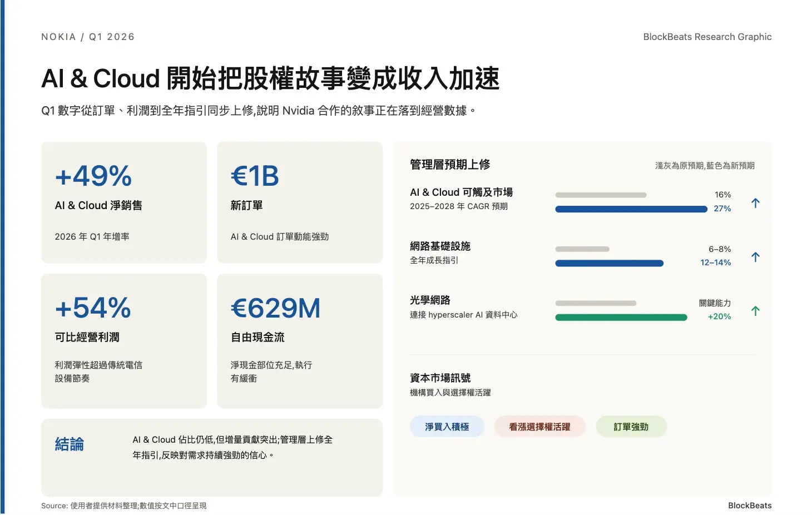The image size is (812, 515).
Task: Click the main title AI & Cloud 開始把股權故事變成收入加速
Action: coord(270,78)
